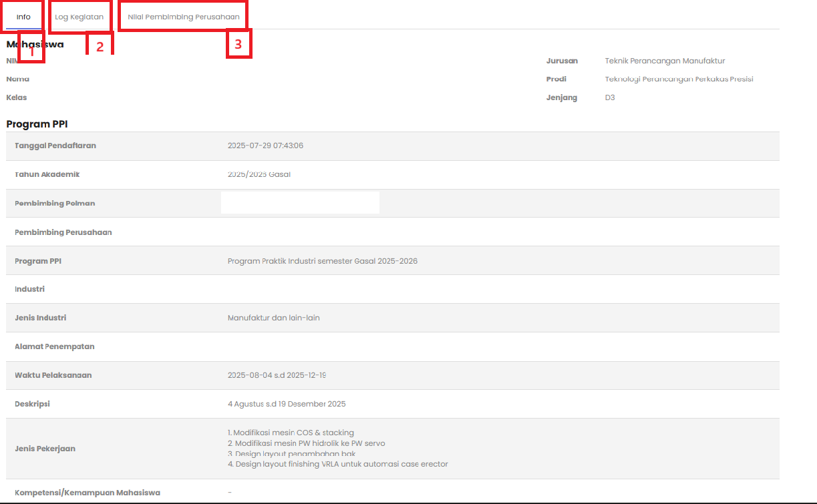Click the Kompetensi/Kemampuan Mahasiswa row label
817x504 pixels.
(87, 493)
